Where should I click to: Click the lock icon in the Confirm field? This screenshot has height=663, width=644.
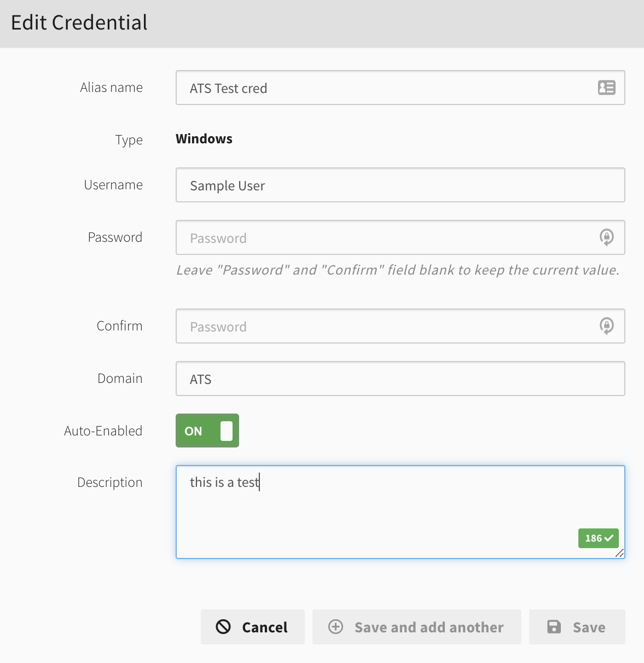pos(606,326)
